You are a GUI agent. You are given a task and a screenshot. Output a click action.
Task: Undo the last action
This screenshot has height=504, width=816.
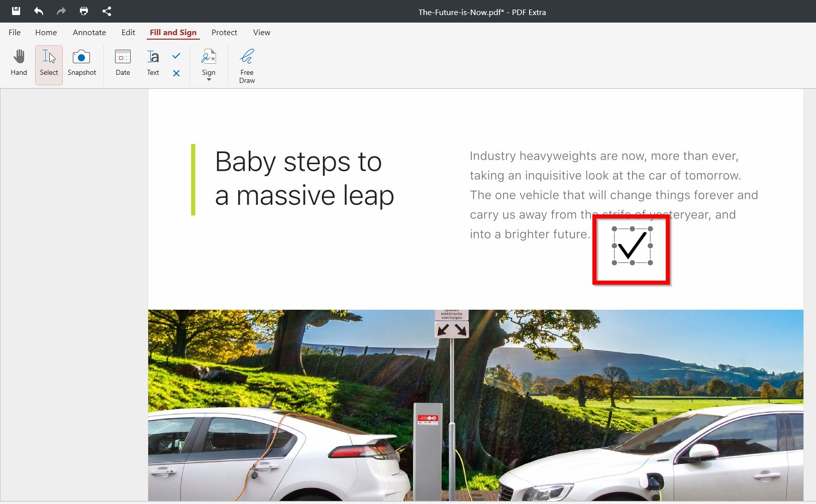[x=38, y=11]
